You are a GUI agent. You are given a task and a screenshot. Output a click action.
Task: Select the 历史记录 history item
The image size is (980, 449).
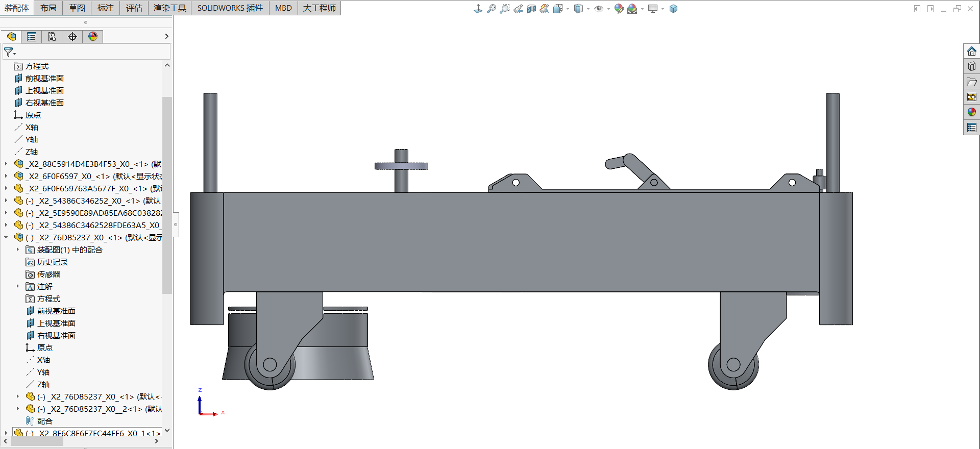52,262
